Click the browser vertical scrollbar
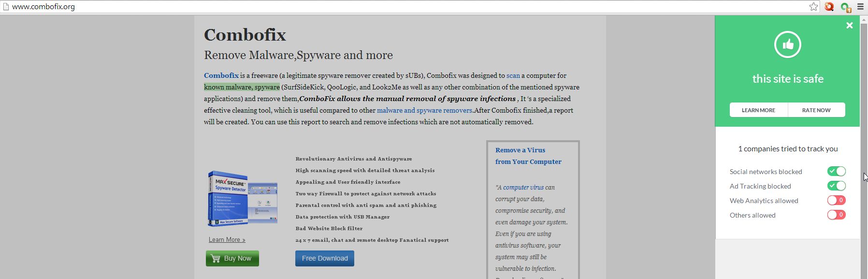868x279 pixels. (864, 147)
